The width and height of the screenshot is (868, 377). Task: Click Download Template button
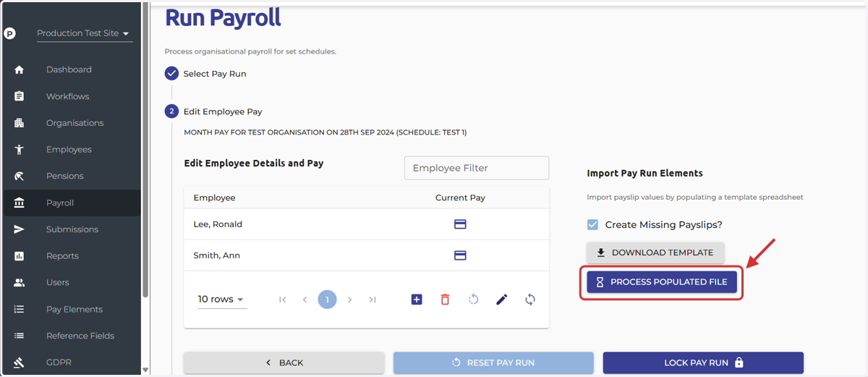click(655, 253)
